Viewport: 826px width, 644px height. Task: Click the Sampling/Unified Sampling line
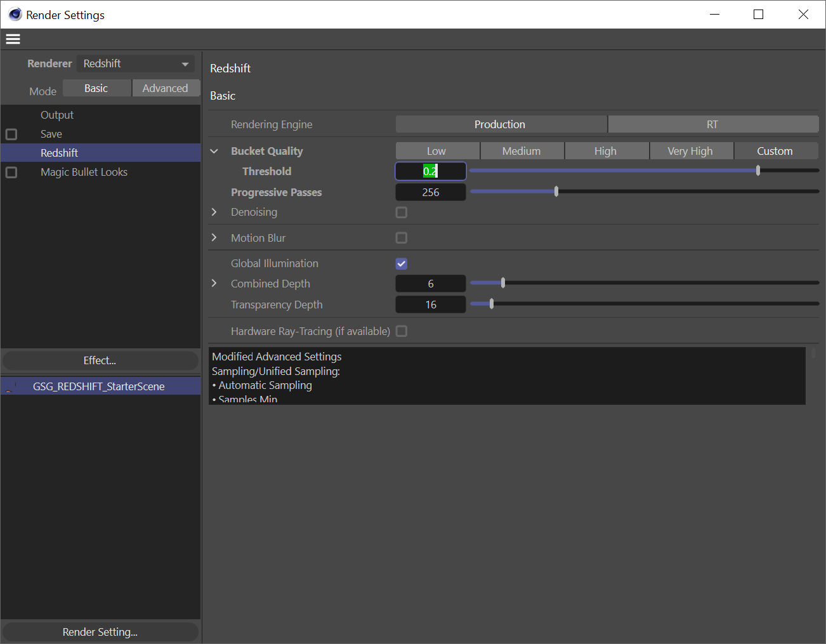point(276,371)
